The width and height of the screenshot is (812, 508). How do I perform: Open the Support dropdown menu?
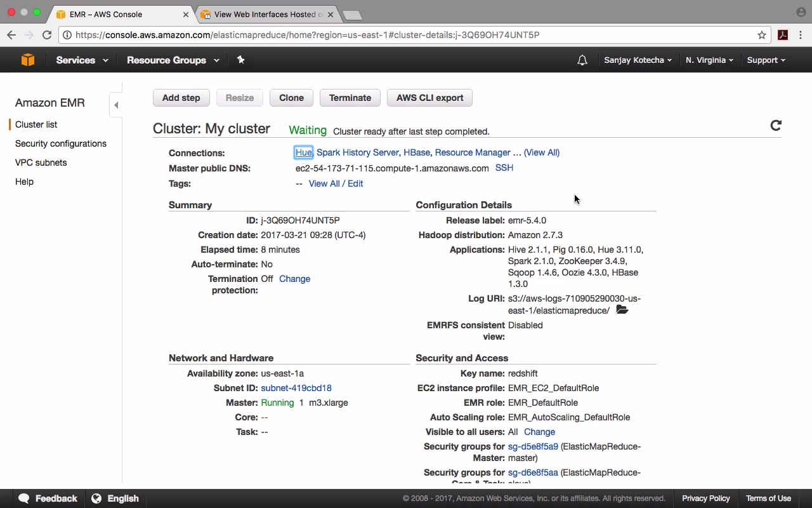(766, 60)
